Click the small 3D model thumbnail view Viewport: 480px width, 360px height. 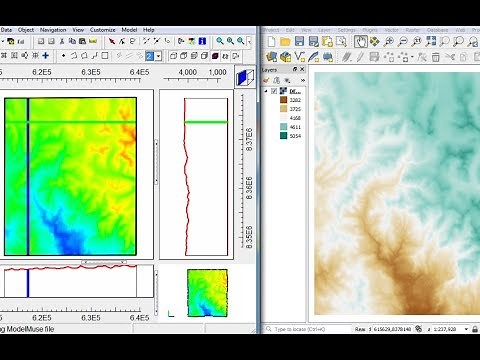(x=207, y=293)
